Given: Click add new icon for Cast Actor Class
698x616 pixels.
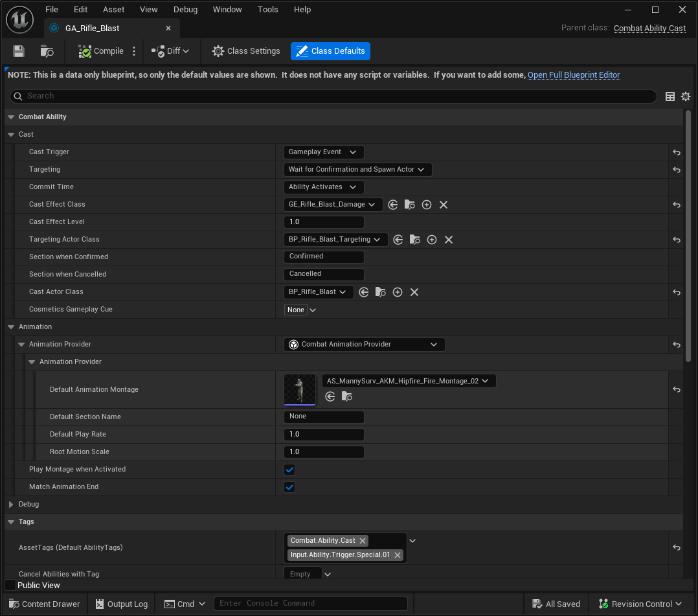Looking at the screenshot, I should [x=398, y=292].
